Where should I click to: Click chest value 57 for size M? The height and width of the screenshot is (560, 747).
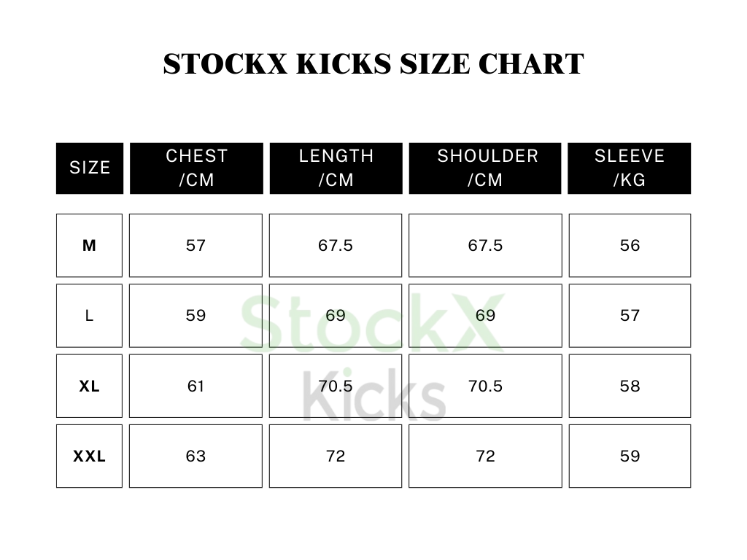point(196,246)
